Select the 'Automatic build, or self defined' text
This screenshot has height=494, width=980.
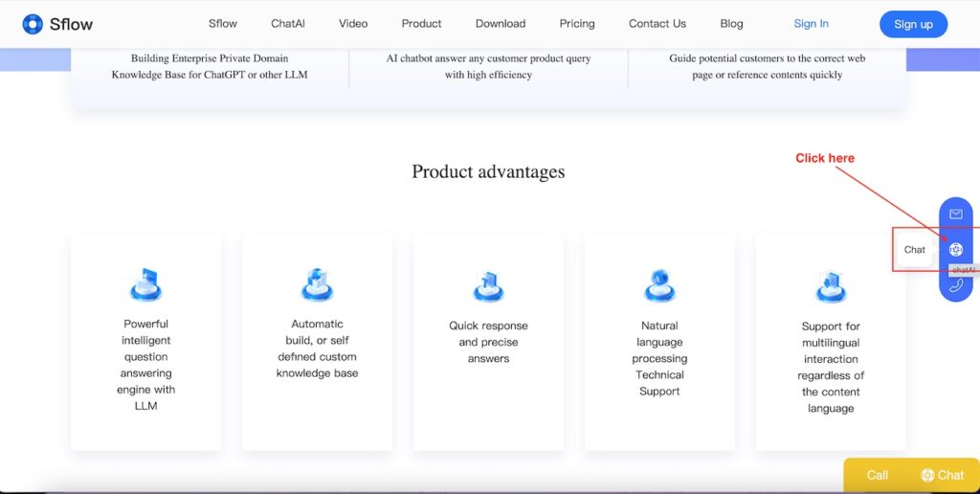(317, 348)
